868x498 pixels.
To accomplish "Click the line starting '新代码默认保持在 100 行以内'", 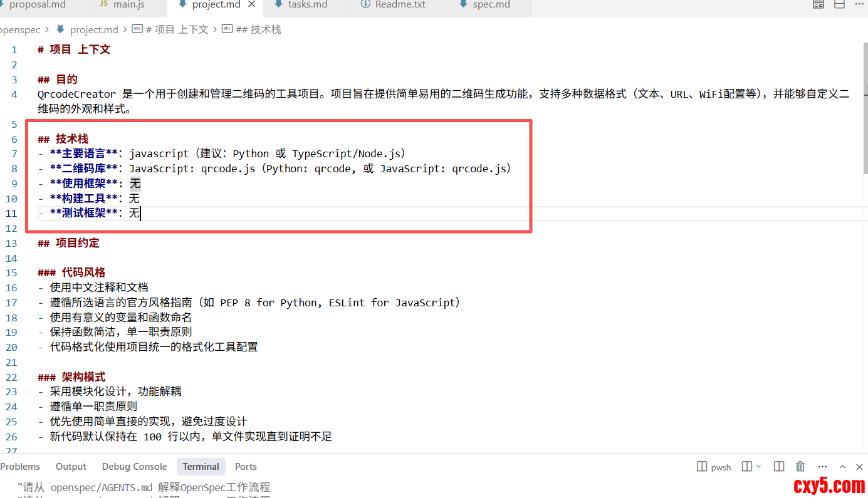I will 185,437.
